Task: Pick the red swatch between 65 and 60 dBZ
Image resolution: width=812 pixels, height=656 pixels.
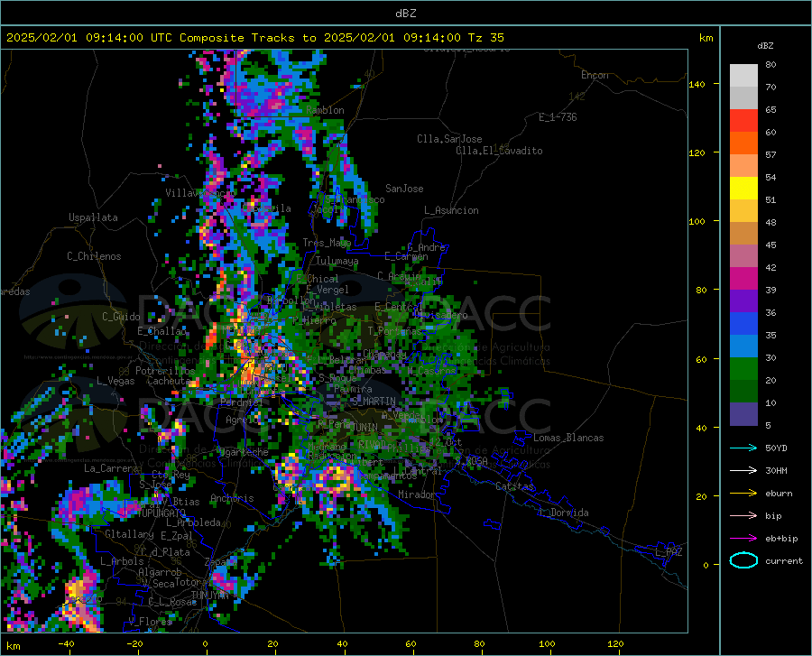Action: [x=743, y=121]
